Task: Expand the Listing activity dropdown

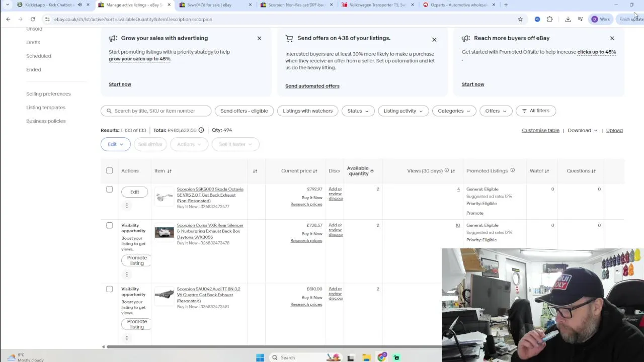Action: point(403,111)
